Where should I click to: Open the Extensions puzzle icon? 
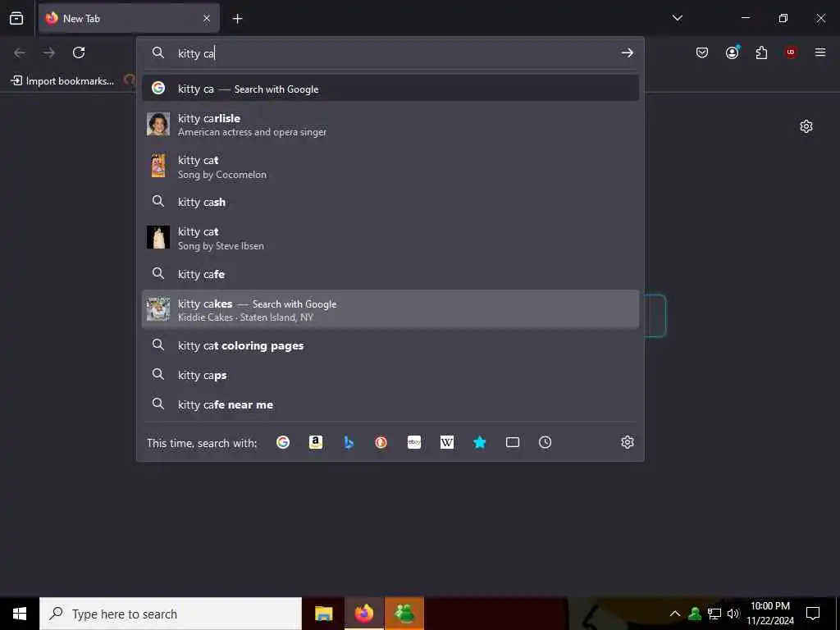pyautogui.click(x=761, y=52)
